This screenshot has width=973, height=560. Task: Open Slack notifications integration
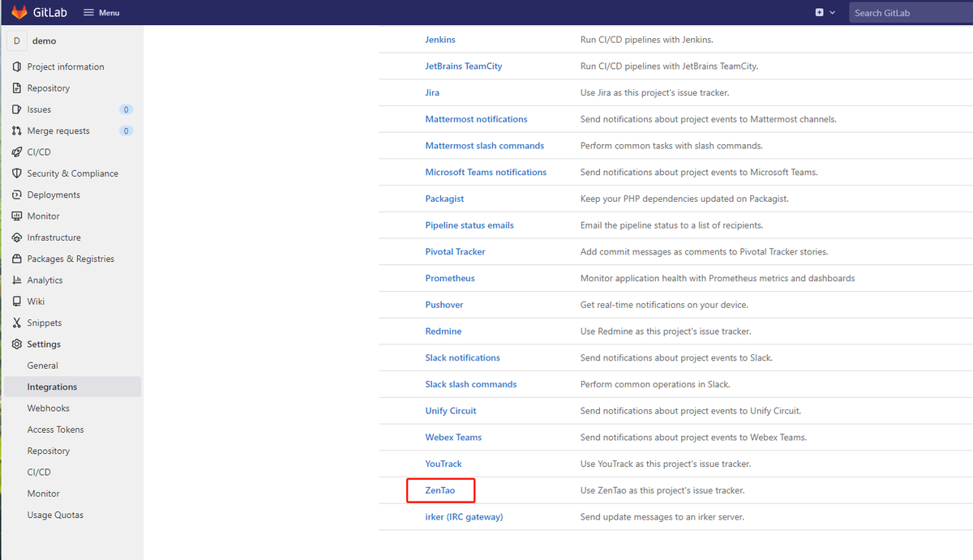[462, 357]
